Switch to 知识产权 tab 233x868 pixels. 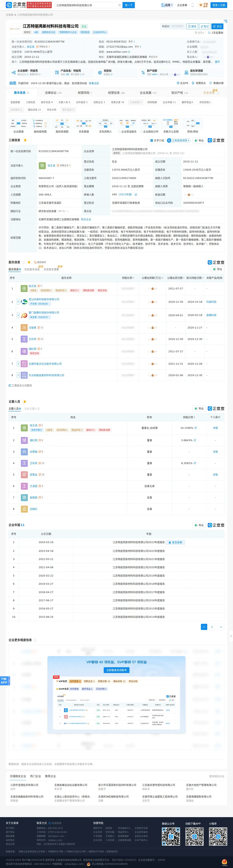point(179,93)
